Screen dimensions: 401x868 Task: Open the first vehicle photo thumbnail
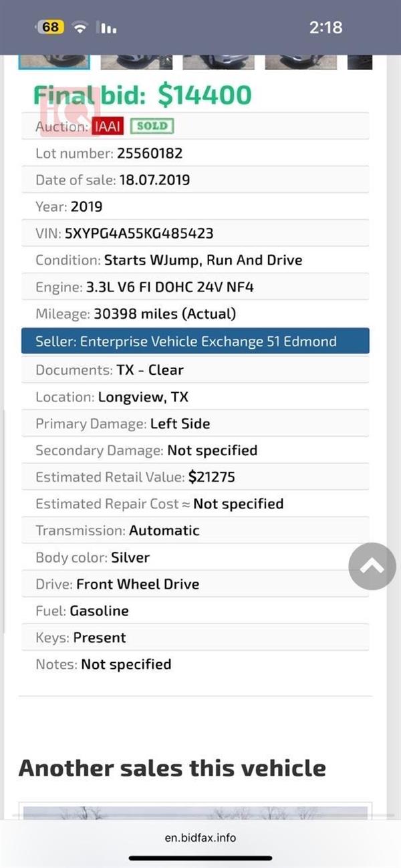(x=55, y=61)
